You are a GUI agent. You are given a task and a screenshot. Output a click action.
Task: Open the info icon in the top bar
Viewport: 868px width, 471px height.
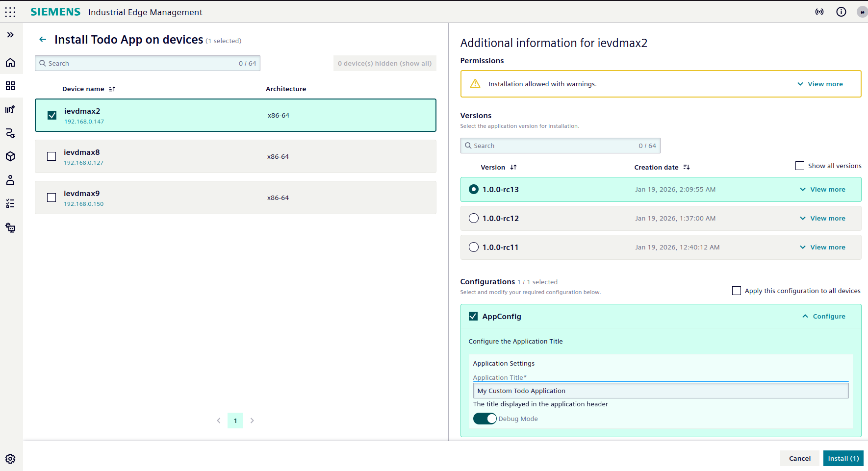point(841,12)
